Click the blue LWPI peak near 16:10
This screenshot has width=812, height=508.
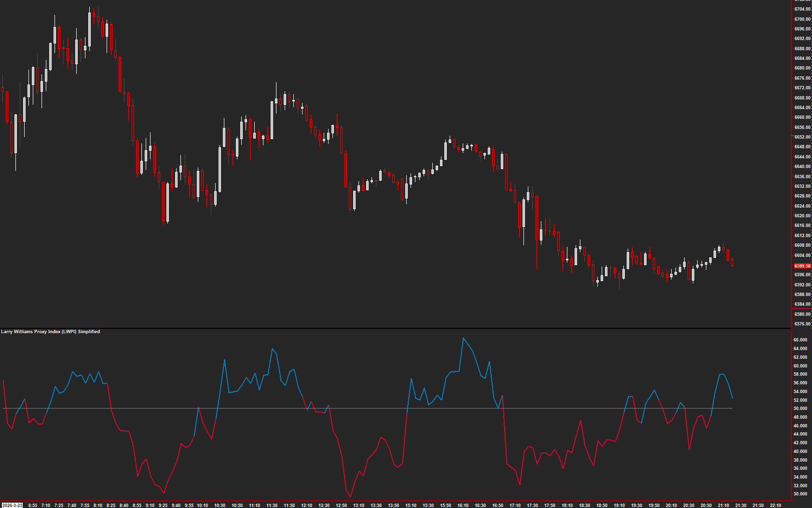[465, 338]
